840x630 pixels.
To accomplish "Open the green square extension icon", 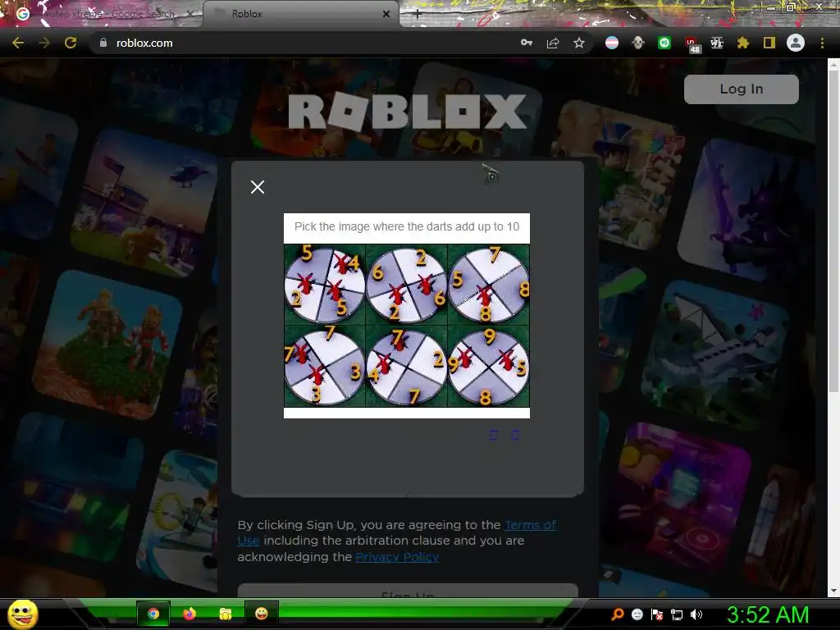I will (664, 43).
